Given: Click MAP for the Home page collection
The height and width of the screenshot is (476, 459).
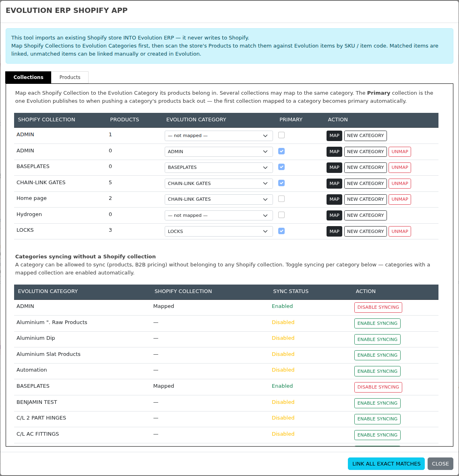Looking at the screenshot, I should coord(335,199).
